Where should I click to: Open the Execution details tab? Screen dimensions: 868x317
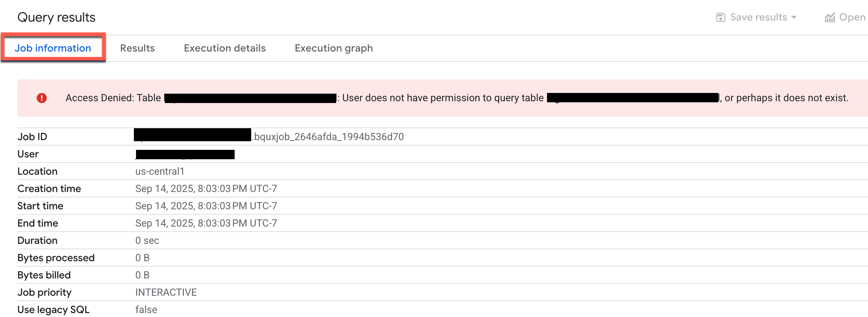[x=225, y=48]
